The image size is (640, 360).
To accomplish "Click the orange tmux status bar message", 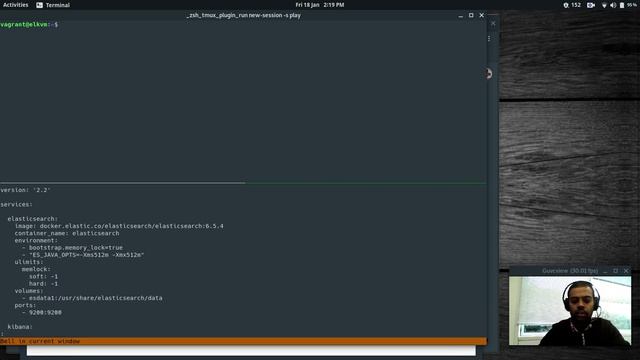I will pyautogui.click(x=40, y=341).
